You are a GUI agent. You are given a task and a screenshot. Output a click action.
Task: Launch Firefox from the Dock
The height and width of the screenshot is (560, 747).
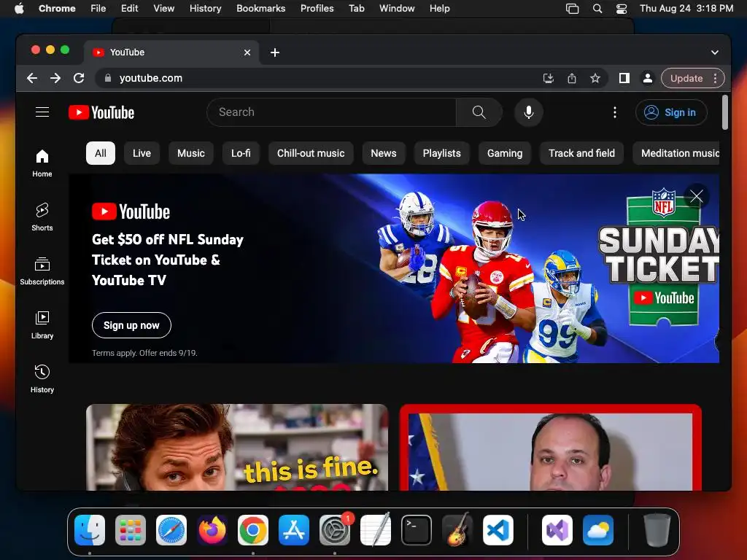pyautogui.click(x=212, y=529)
